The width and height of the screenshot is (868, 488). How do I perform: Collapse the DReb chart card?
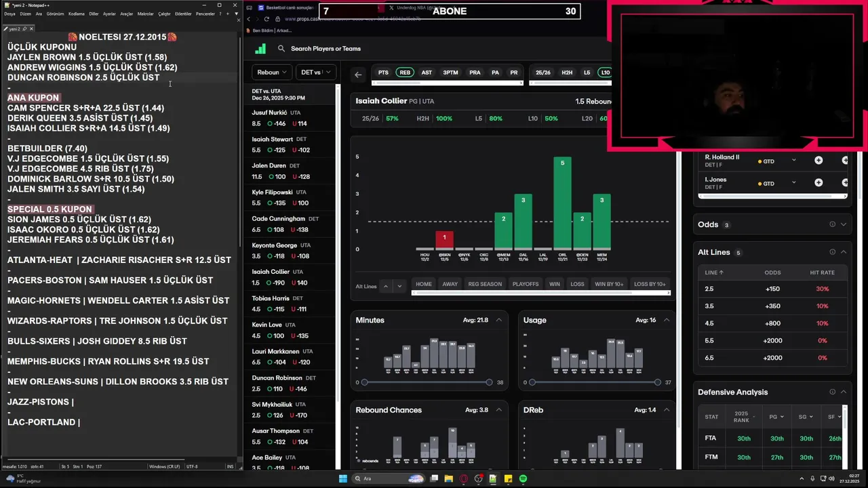tap(667, 409)
